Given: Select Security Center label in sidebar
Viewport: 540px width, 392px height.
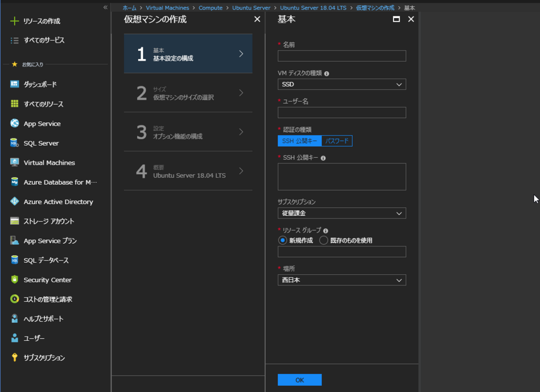Looking at the screenshot, I should tap(47, 280).
